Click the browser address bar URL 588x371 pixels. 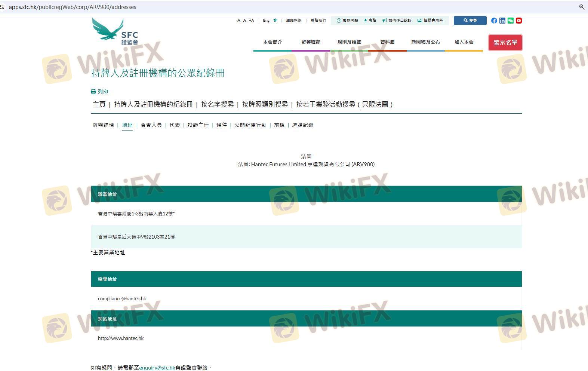tap(73, 7)
